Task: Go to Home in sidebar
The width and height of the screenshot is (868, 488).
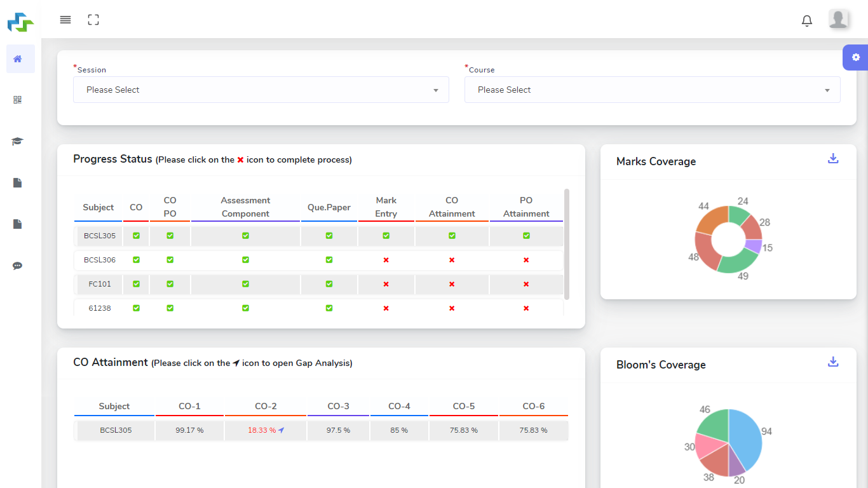Action: 18,59
